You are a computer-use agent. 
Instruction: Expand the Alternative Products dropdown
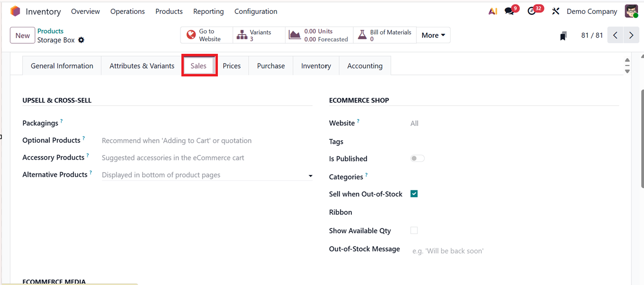point(310,175)
